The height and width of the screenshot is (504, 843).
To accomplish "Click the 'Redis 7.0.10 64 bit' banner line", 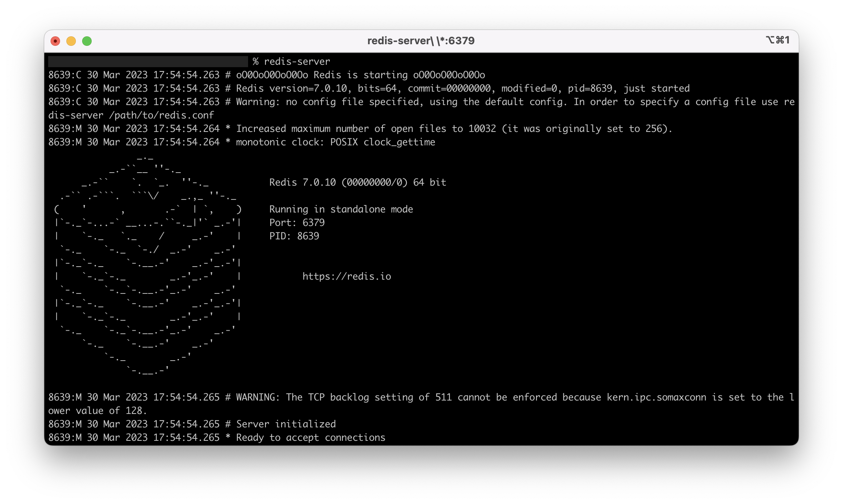I will click(358, 182).
